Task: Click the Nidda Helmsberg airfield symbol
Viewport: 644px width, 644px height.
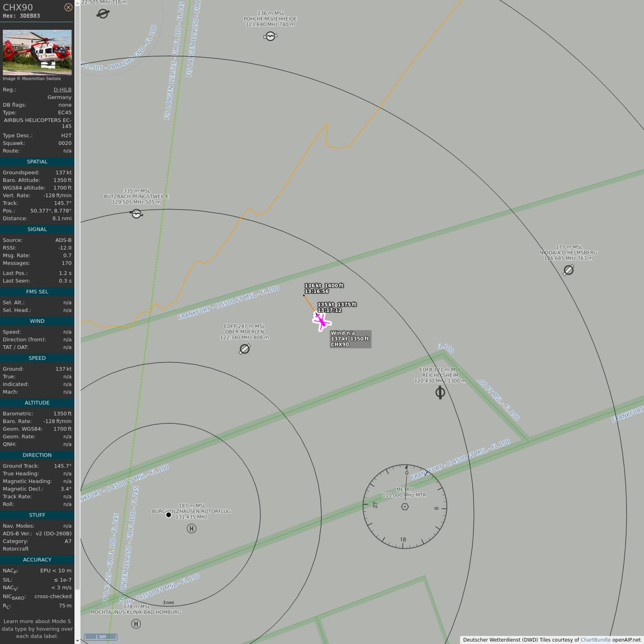Action: tap(568, 270)
